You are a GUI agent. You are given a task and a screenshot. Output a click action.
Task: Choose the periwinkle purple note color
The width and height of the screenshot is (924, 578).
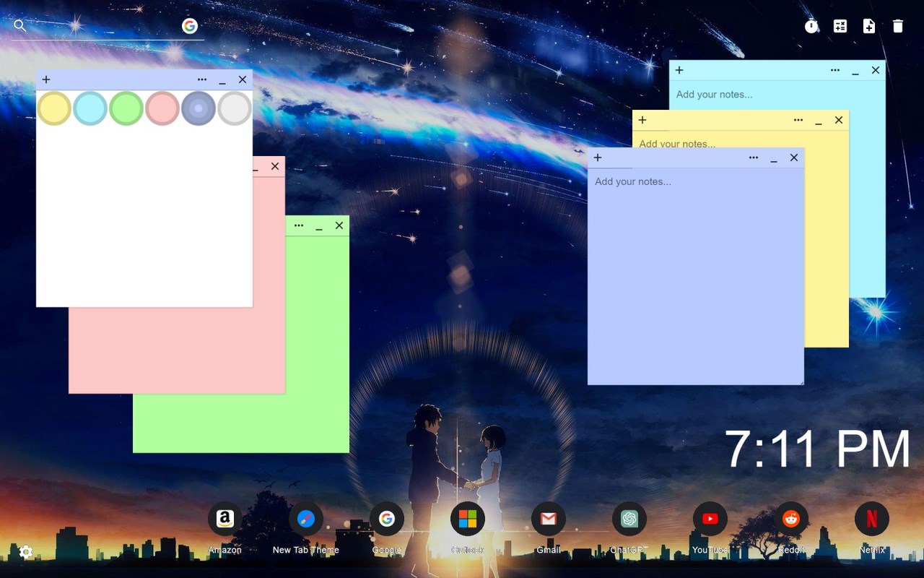[x=199, y=108]
